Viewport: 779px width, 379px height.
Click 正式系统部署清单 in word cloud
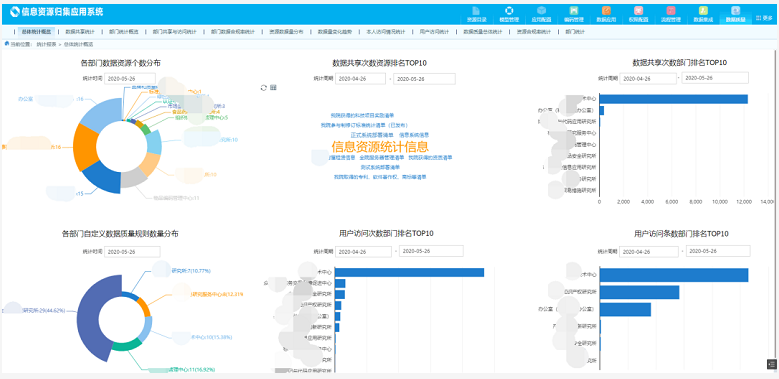click(372, 135)
